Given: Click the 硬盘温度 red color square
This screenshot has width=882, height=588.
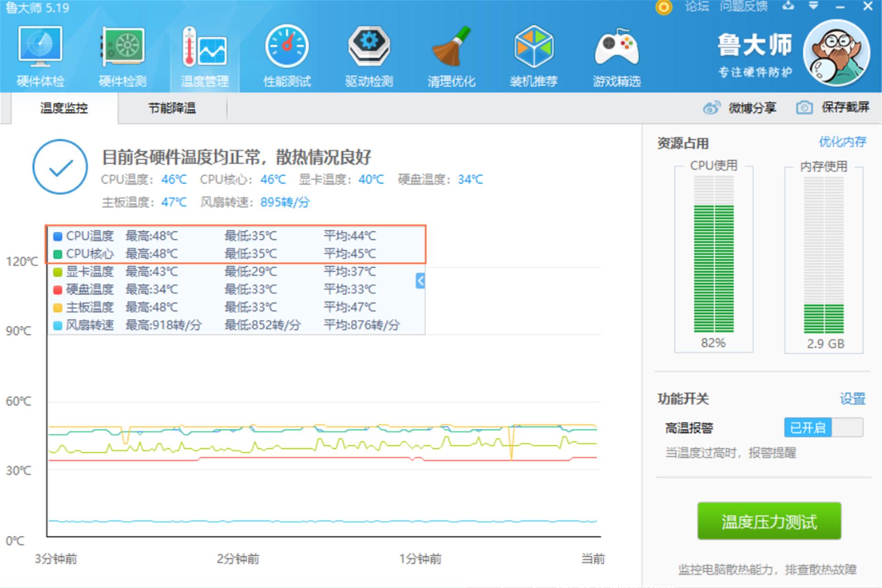Looking at the screenshot, I should coord(58,289).
